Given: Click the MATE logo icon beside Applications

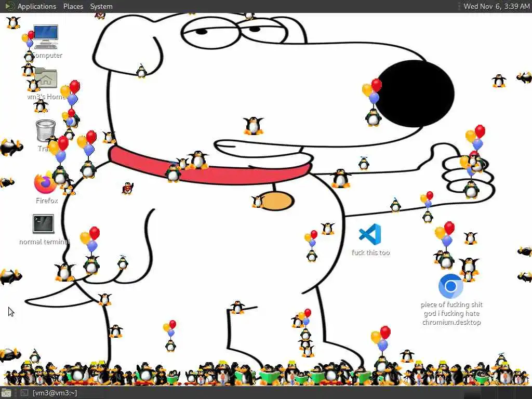Looking at the screenshot, I should 9,6.
